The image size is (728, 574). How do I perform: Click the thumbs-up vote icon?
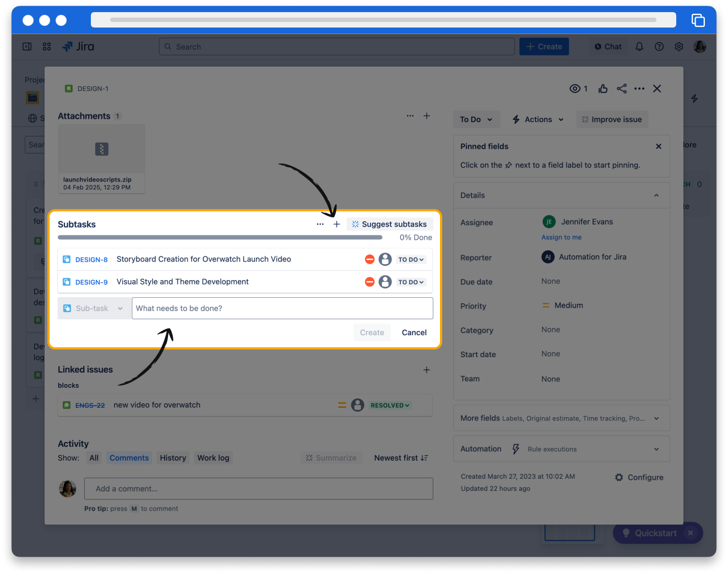click(603, 89)
